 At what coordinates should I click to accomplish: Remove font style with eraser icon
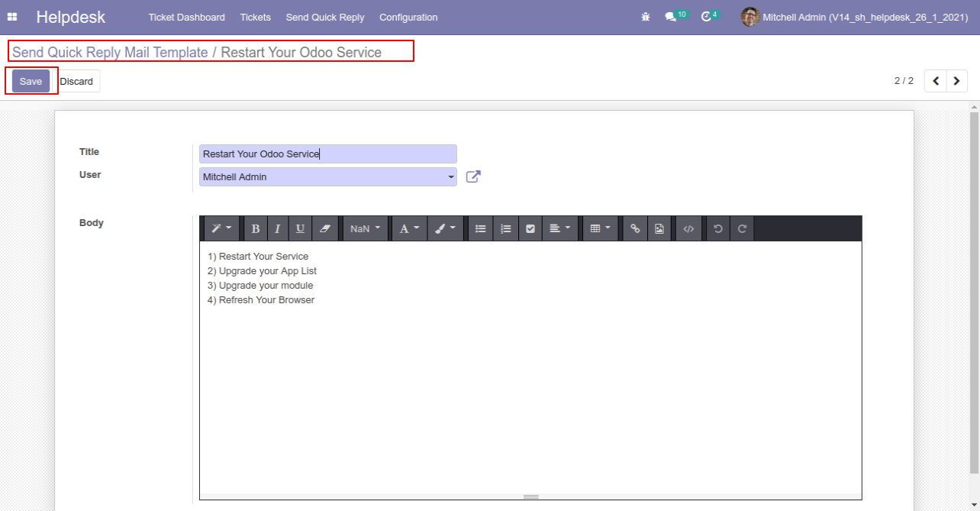[x=324, y=228]
